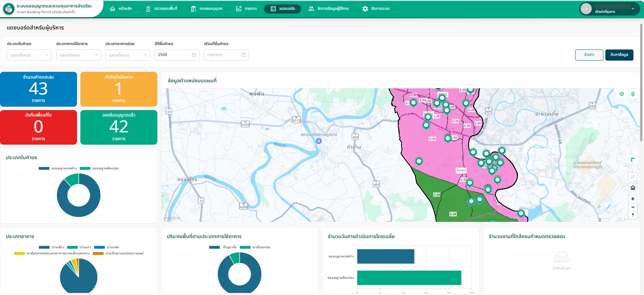The image size is (644, 295).
Task: Expand the ประเภทใบคำขอ dropdown filter
Action: coord(29,55)
